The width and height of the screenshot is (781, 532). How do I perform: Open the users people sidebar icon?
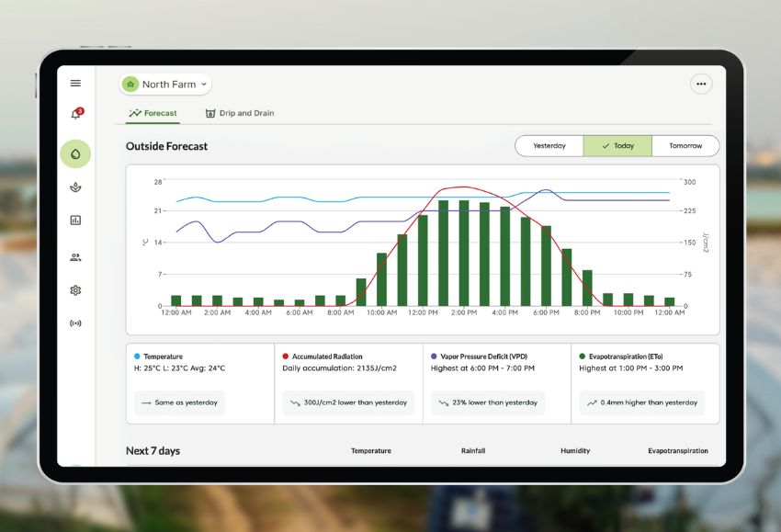pyautogui.click(x=75, y=257)
